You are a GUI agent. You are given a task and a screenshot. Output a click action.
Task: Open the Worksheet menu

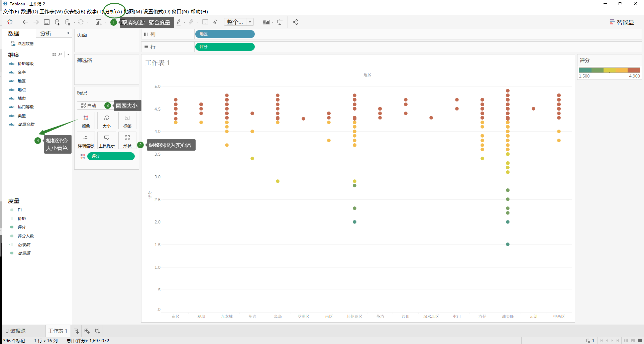[x=51, y=12]
